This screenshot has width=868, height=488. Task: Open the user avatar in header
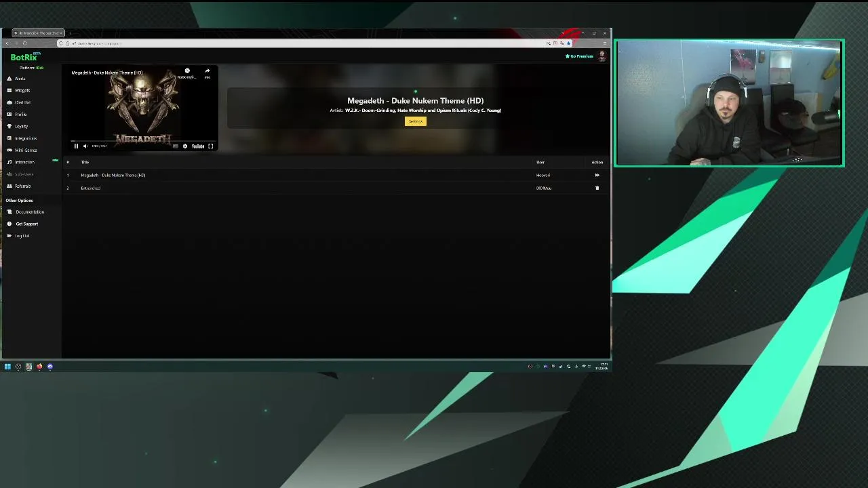601,56
